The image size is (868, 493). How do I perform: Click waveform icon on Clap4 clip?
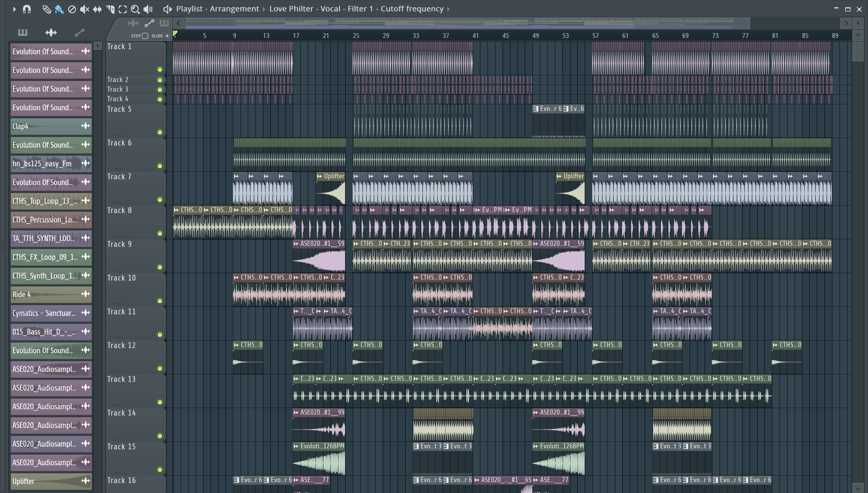pos(86,126)
